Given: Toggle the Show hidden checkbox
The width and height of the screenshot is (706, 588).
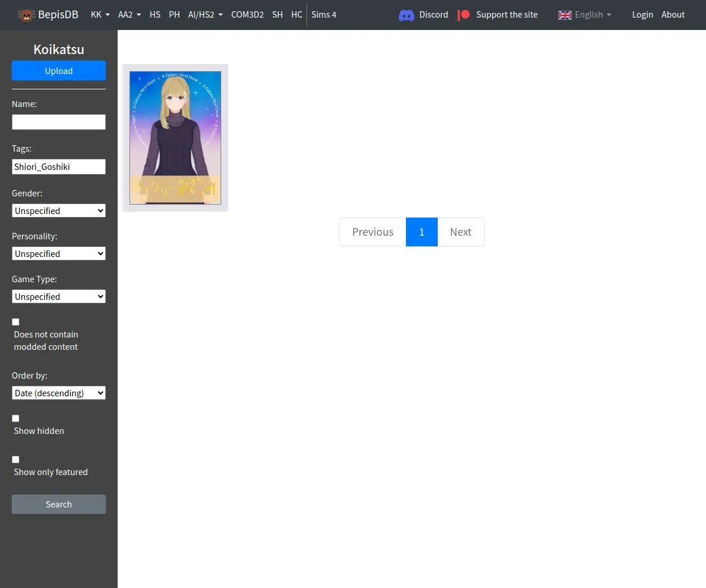Looking at the screenshot, I should click(16, 418).
